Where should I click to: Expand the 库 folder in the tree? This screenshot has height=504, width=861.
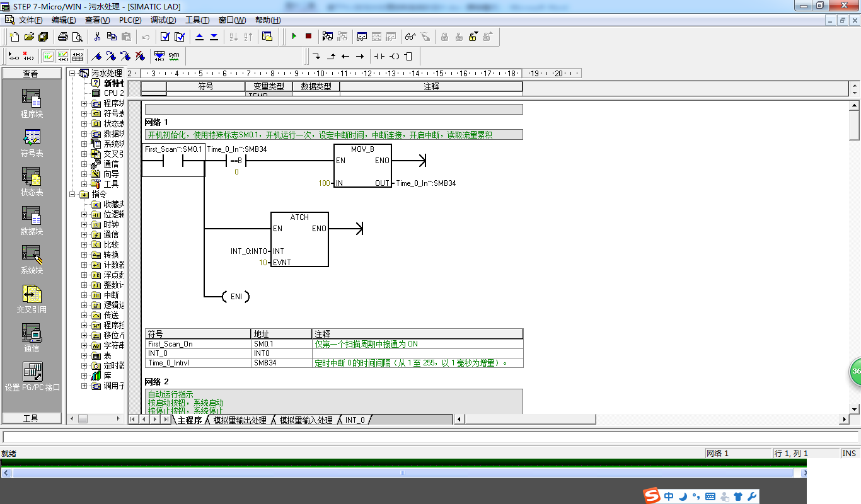[x=84, y=375]
